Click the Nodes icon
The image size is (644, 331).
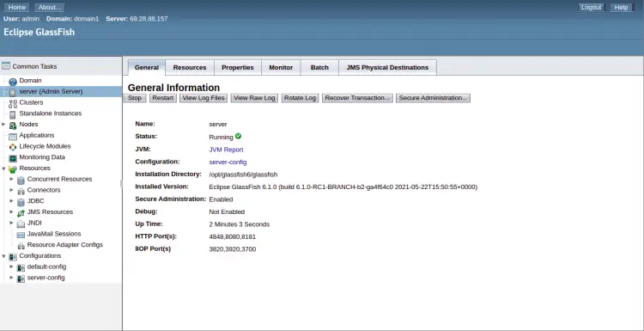click(x=13, y=125)
